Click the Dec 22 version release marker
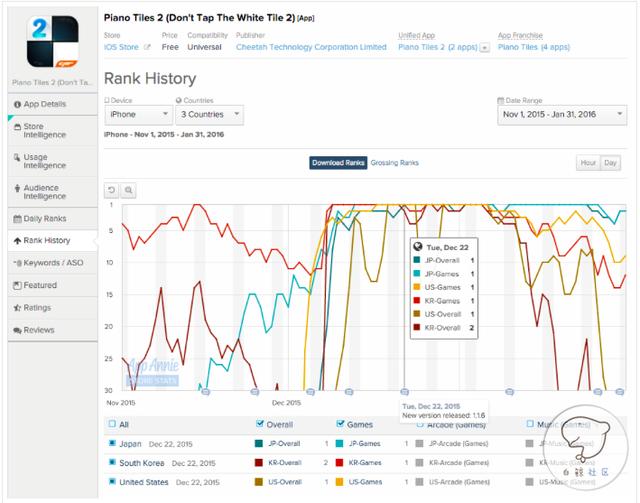This screenshot has width=640, height=503. pyautogui.click(x=404, y=393)
